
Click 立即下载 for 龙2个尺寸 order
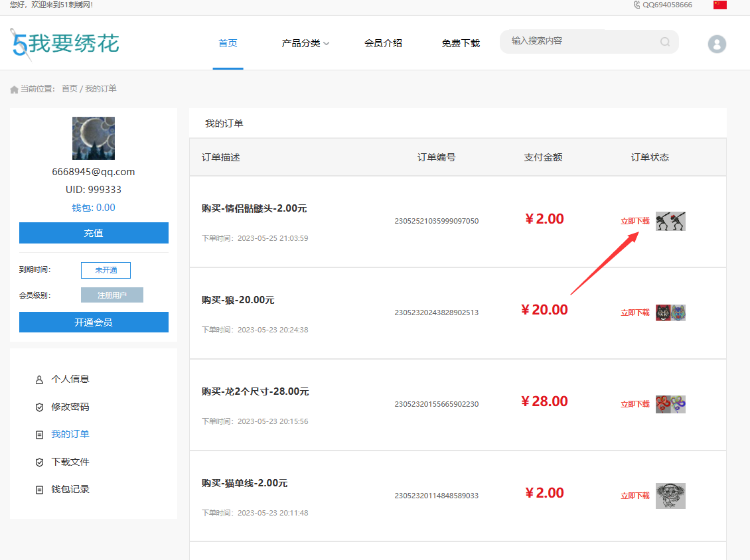tap(635, 404)
